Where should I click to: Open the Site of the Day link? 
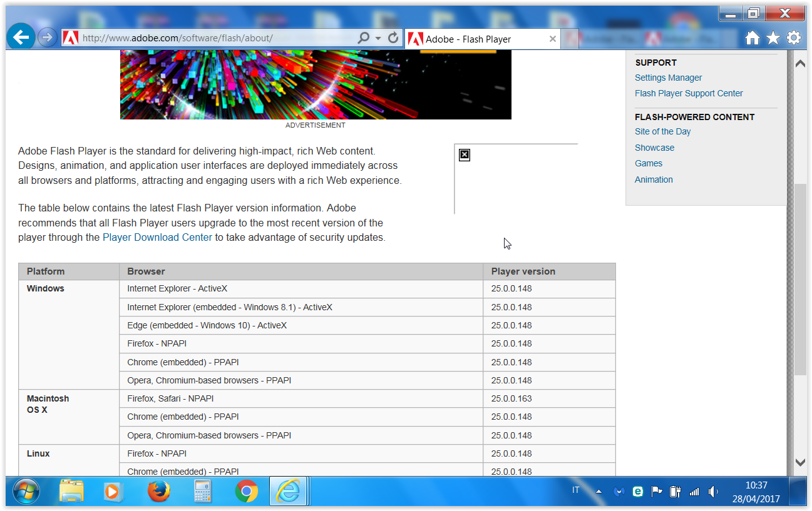pyautogui.click(x=662, y=131)
